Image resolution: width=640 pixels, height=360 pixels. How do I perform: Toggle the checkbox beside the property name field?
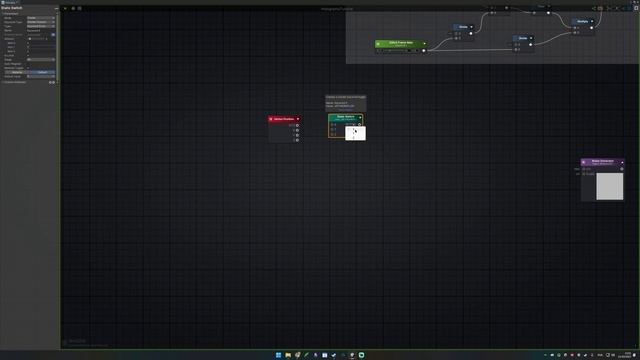(53, 35)
